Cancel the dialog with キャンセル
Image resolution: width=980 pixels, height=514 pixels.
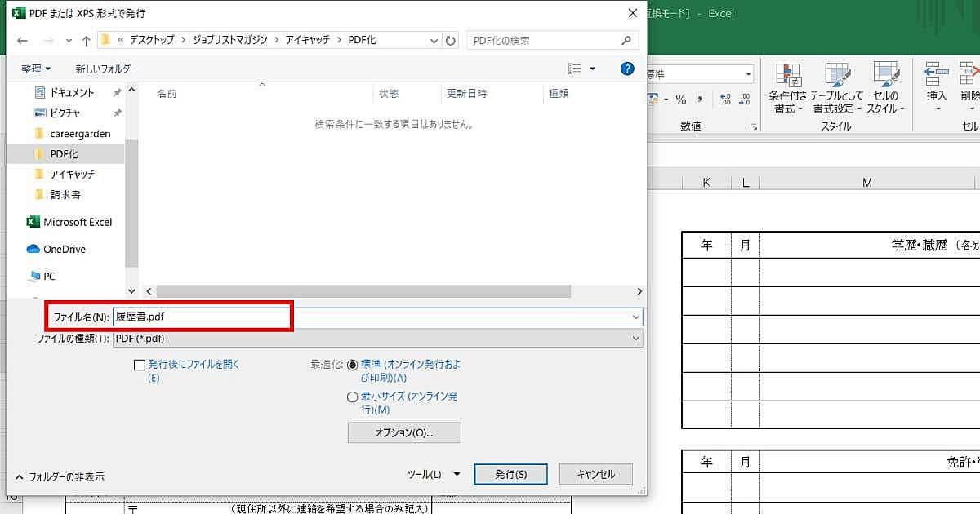(x=595, y=474)
